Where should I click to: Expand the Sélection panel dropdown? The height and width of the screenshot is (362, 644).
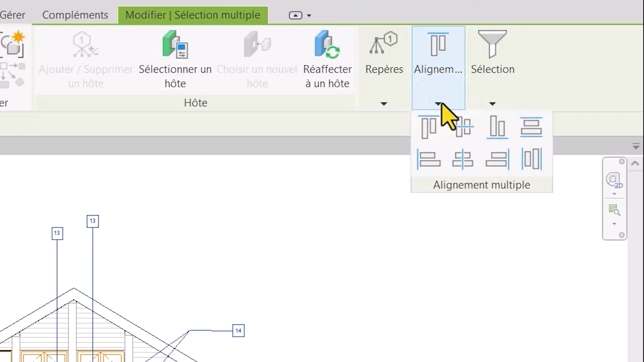(492, 104)
